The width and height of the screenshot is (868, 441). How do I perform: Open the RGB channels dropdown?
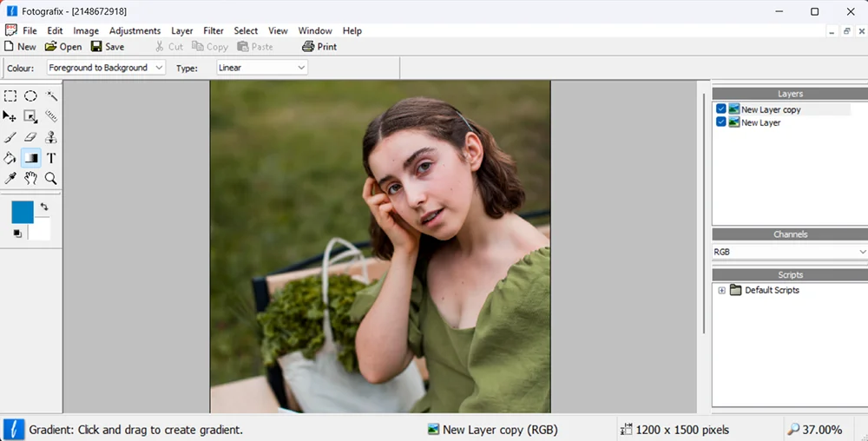789,252
